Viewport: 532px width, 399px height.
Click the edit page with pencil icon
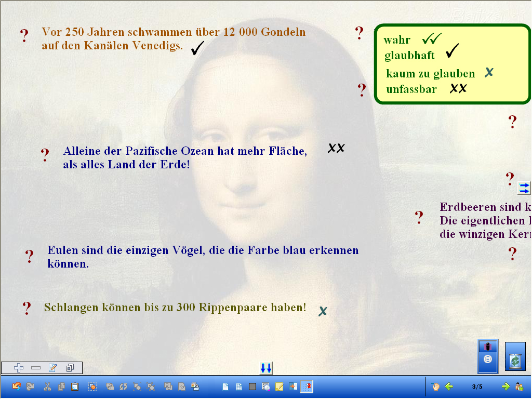[x=53, y=367]
